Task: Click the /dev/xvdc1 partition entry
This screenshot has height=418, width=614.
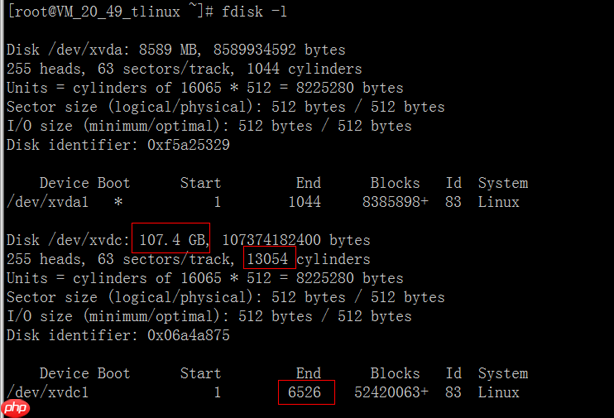Action: pyautogui.click(x=47, y=393)
